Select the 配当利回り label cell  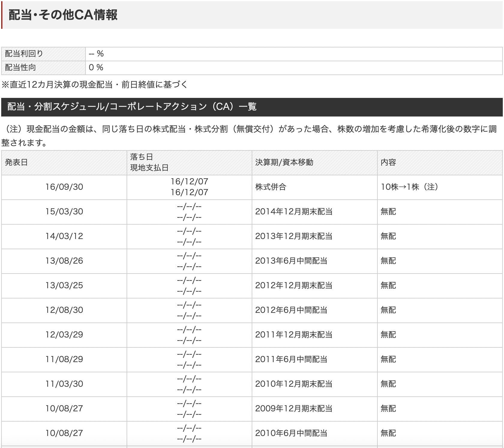point(43,54)
